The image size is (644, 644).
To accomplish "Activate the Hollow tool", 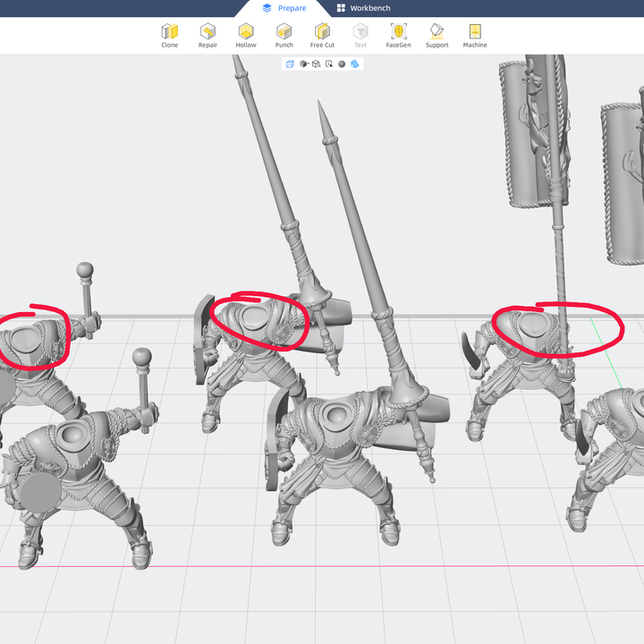I will 246,35.
